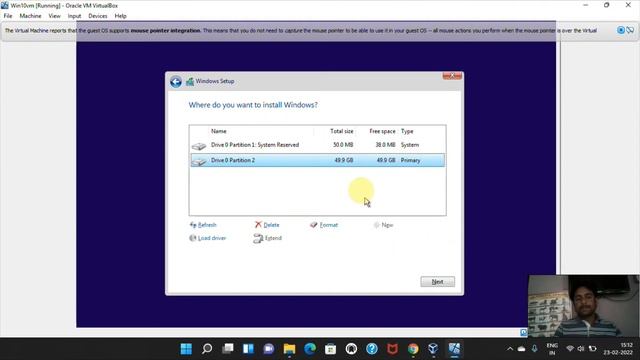Click Refresh link in Windows Setup

point(203,225)
